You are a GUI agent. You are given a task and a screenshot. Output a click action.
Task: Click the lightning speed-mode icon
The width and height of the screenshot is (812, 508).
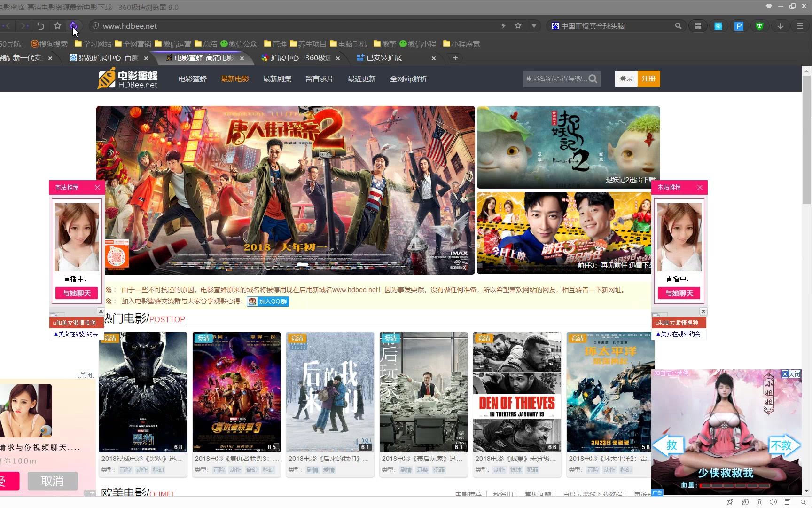pyautogui.click(x=503, y=26)
